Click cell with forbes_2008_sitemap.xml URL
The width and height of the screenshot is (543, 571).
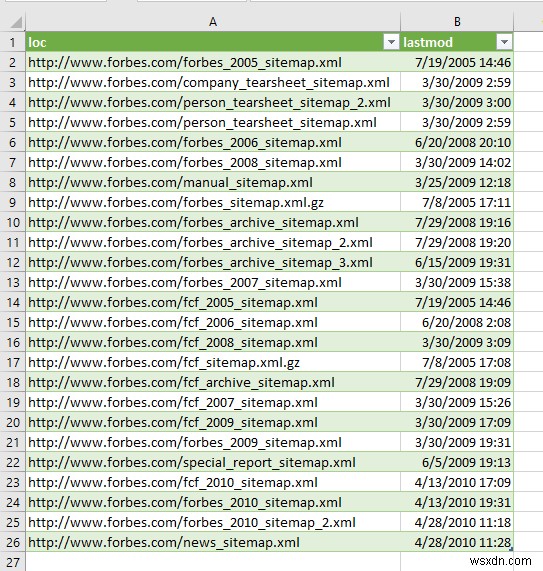click(213, 162)
